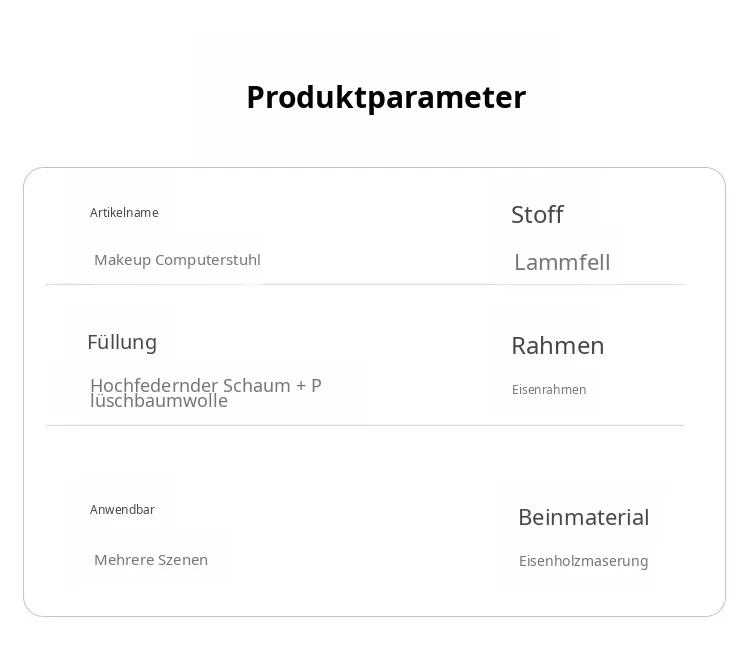Click the word Schaum in the filling description
This screenshot has width=750, height=651.
tap(256, 385)
